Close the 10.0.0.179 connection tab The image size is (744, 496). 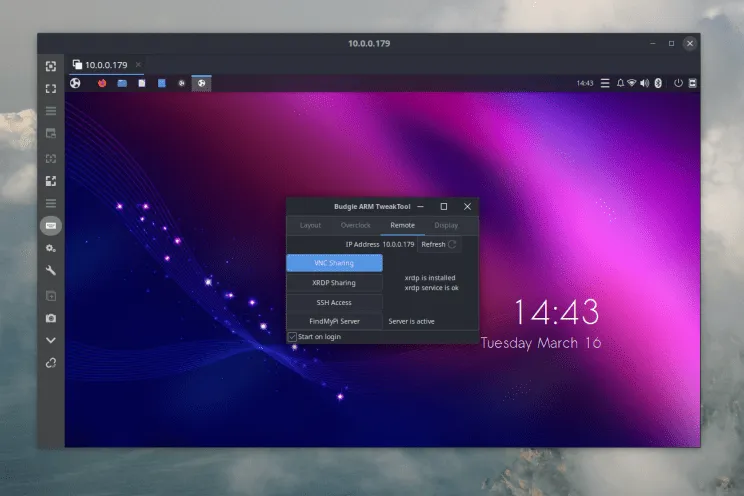(138, 64)
